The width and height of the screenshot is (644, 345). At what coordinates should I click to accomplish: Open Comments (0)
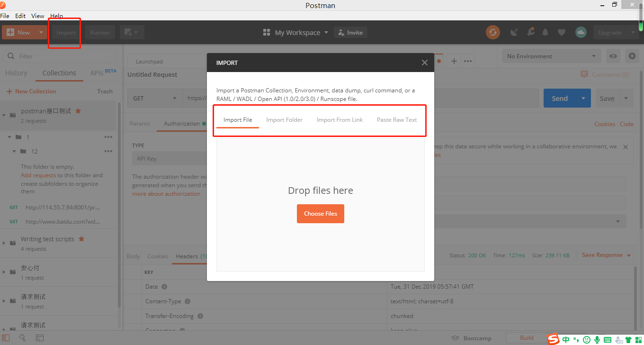point(605,74)
